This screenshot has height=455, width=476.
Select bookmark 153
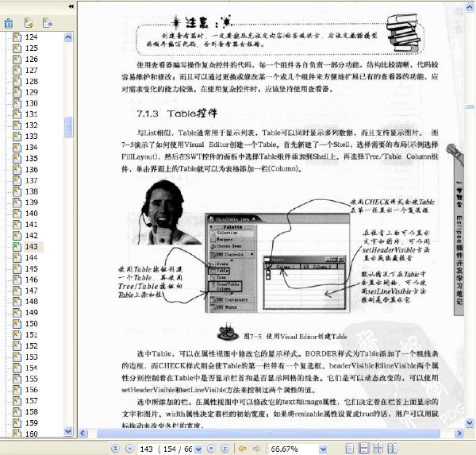tap(31, 357)
